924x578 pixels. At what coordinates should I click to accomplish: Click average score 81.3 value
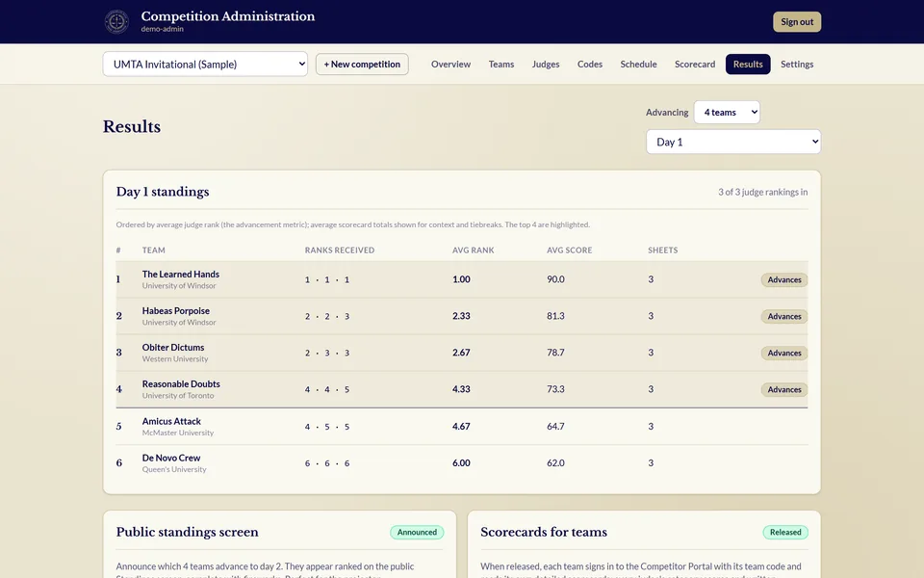coord(555,316)
